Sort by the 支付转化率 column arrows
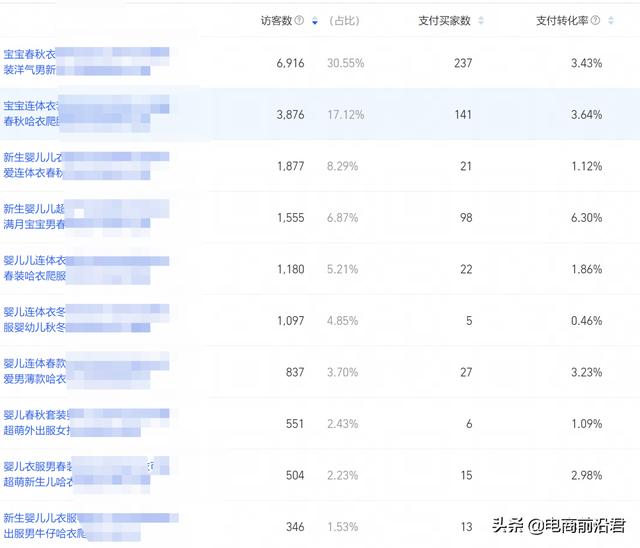640x548 pixels. point(611,20)
